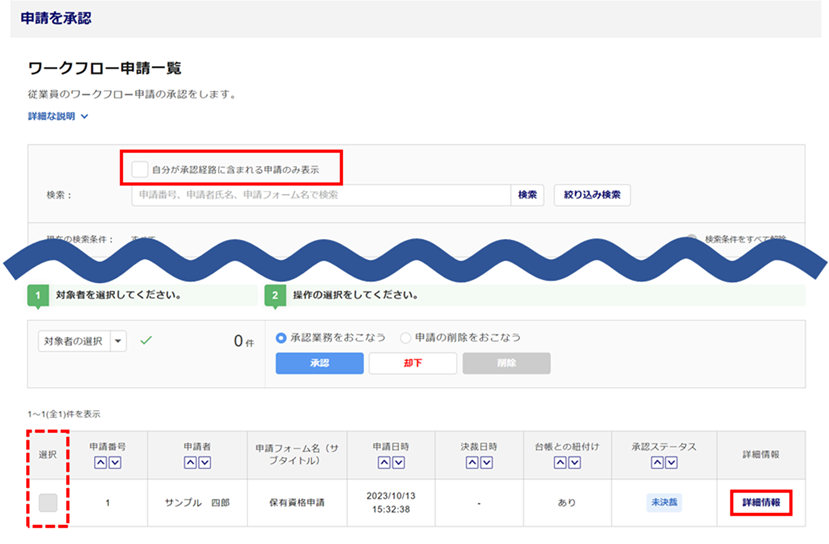Enable 自分が承認経路に含まれる申請のみ表示 checkbox
829x544 pixels.
(x=140, y=170)
